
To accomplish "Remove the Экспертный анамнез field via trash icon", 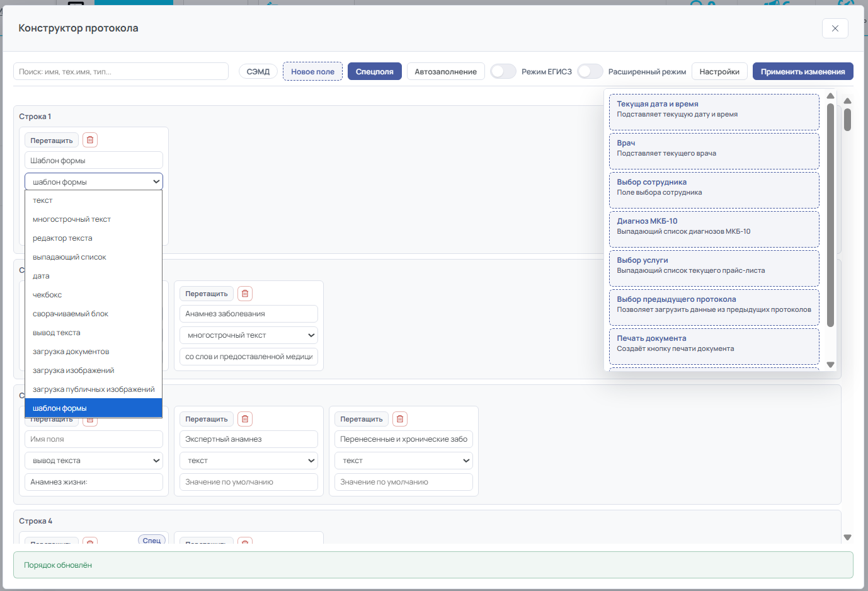I will [x=245, y=419].
